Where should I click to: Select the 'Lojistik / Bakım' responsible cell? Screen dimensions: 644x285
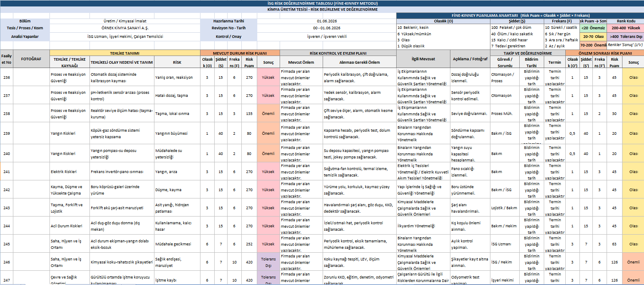(x=505, y=208)
